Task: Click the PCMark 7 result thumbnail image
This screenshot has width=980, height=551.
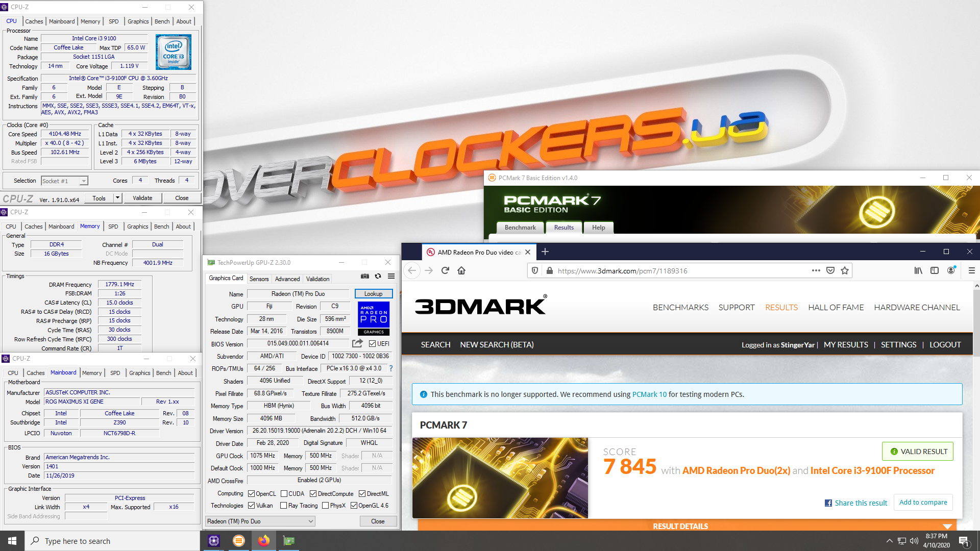Action: [x=500, y=478]
